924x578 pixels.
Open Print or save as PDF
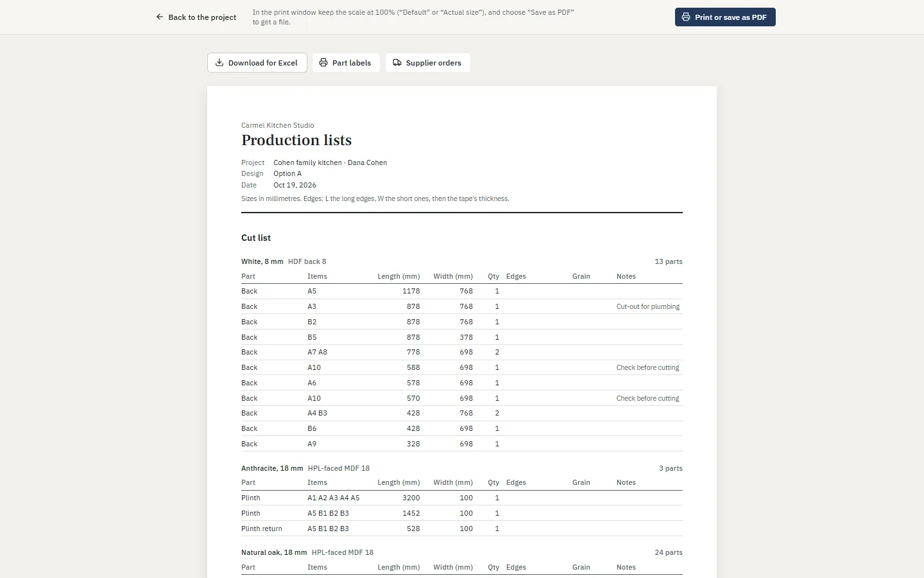click(725, 17)
